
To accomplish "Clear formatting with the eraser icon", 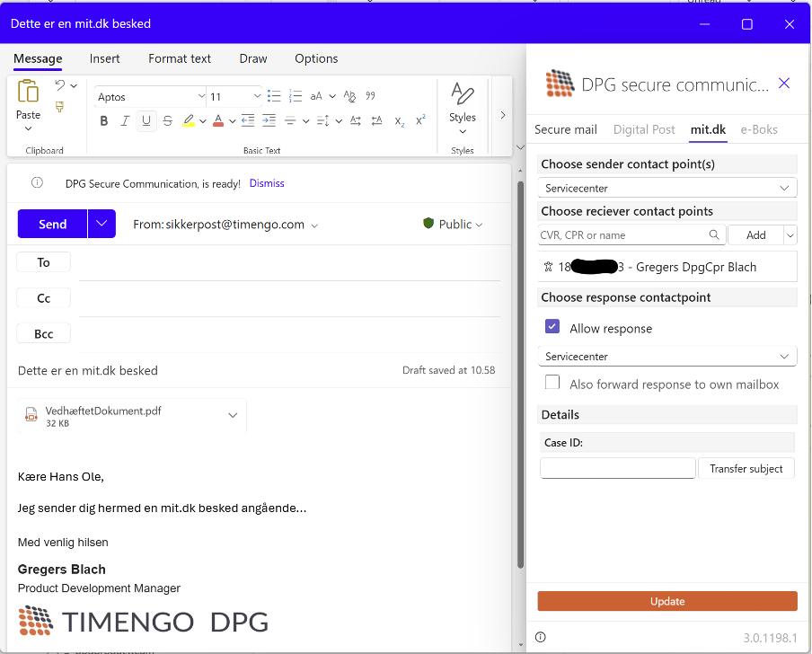I will pos(349,96).
